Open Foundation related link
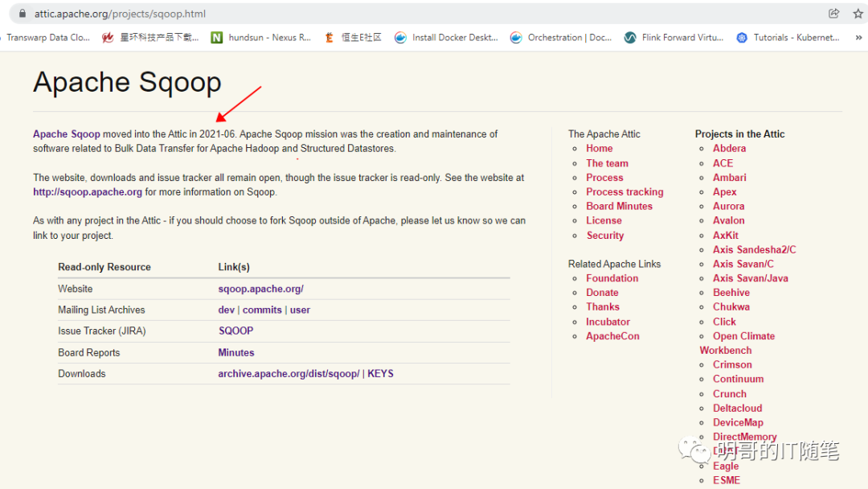 pos(612,278)
